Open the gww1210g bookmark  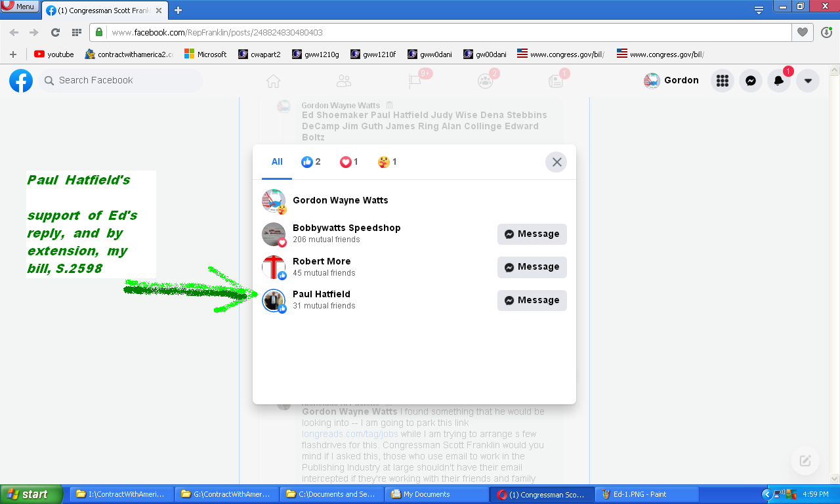[315, 54]
